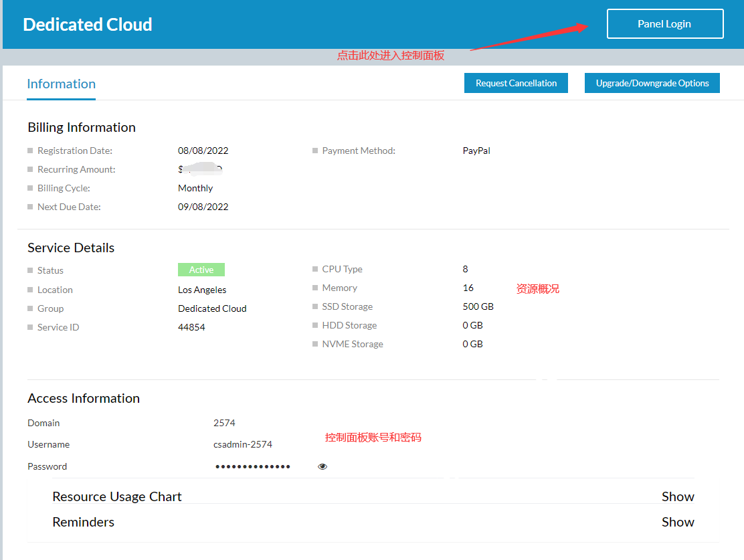Click the bullet icon next to Registration Date

pos(30,151)
